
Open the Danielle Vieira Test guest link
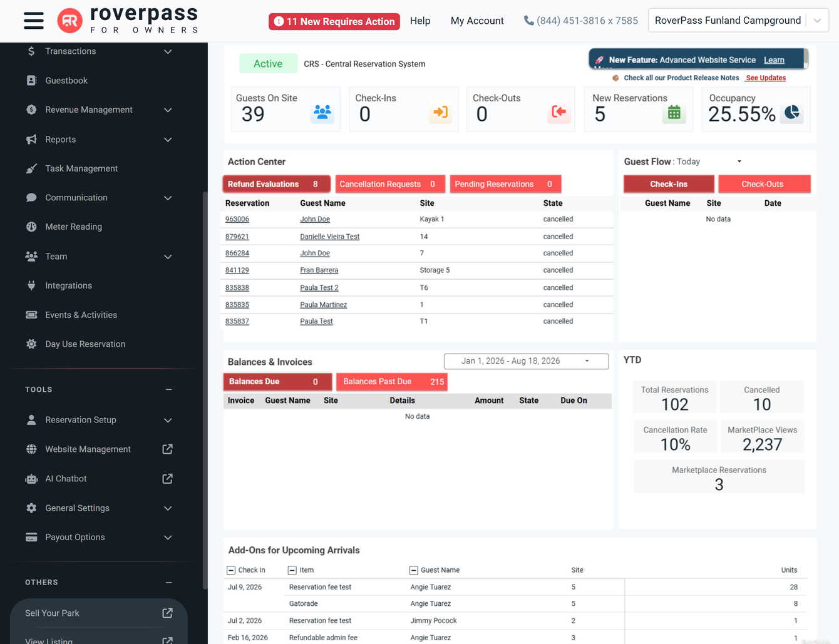329,237
